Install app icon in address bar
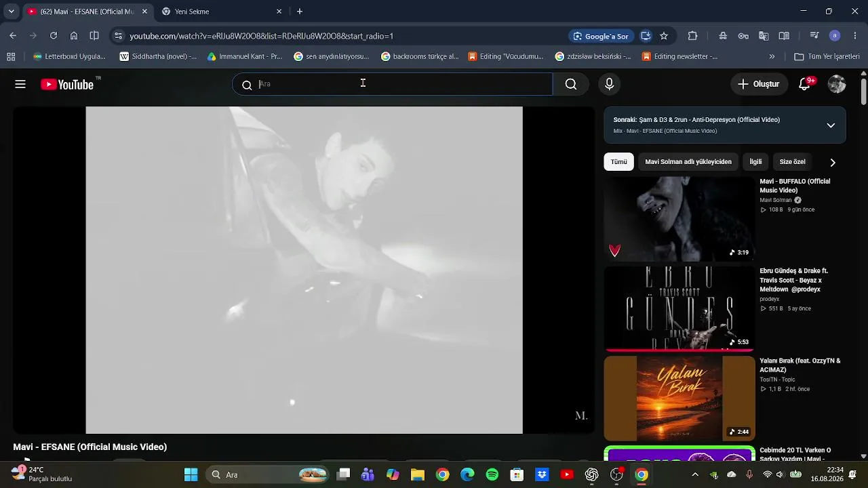The height and width of the screenshot is (488, 868). click(646, 36)
